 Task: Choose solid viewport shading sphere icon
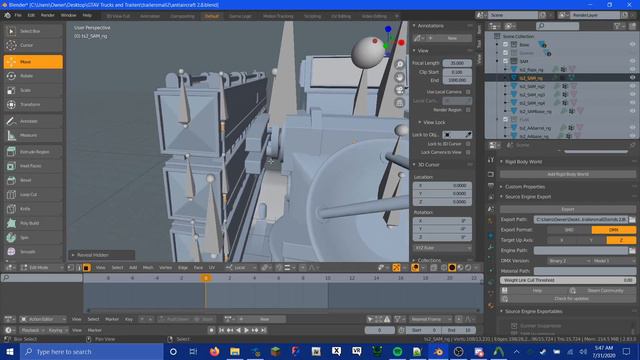click(x=452, y=268)
